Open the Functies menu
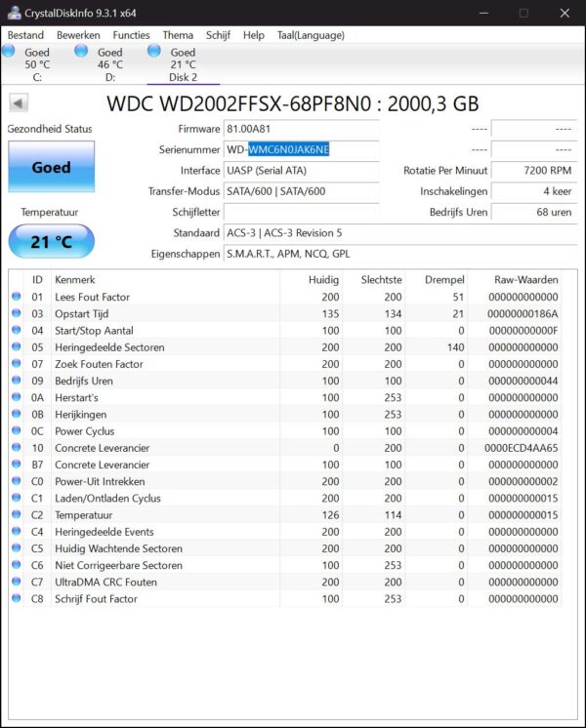 click(x=131, y=35)
